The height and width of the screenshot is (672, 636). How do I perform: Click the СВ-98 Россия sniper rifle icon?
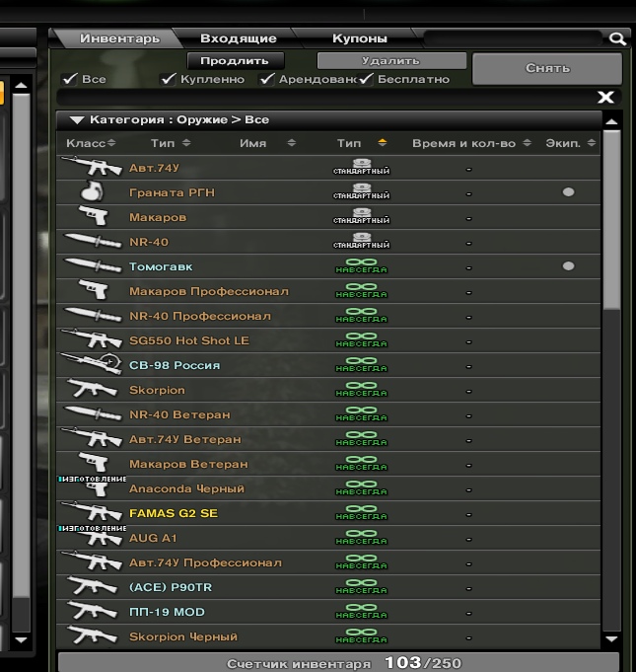(x=92, y=363)
